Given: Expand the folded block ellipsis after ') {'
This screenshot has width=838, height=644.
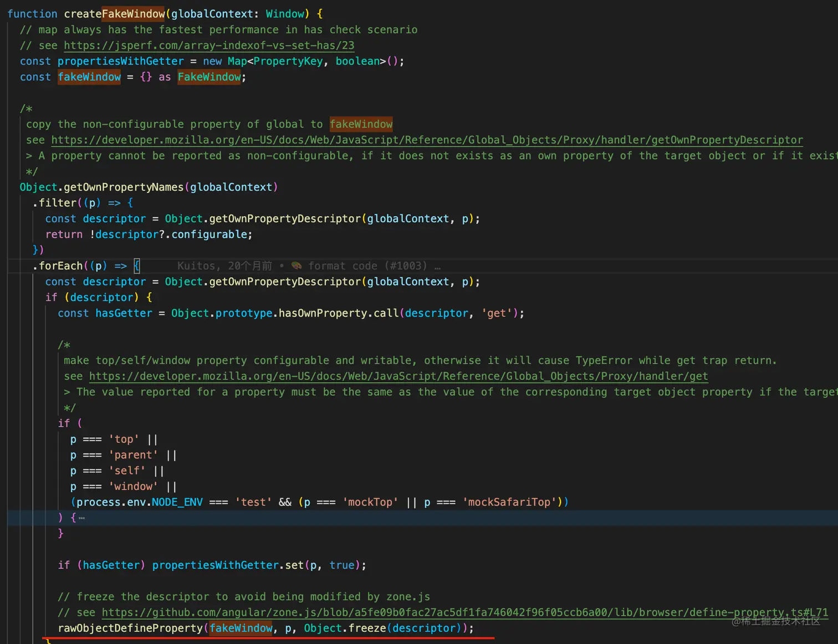Looking at the screenshot, I should click(x=81, y=518).
